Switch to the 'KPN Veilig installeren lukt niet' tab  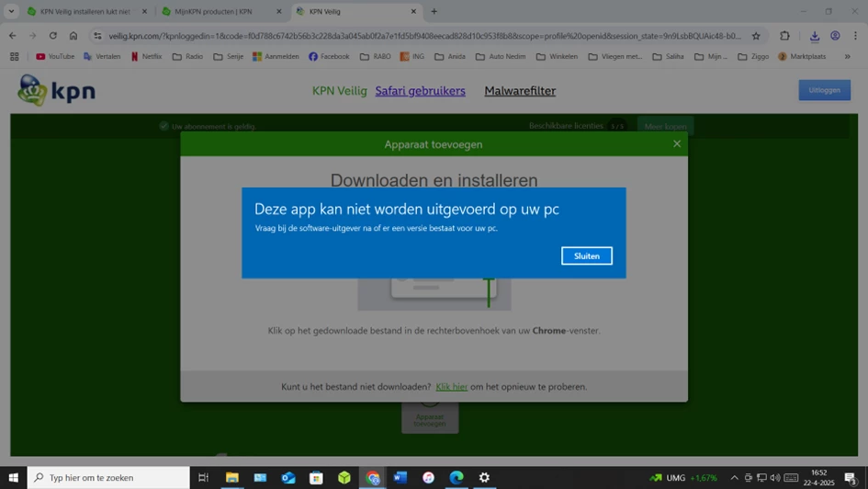pos(85,11)
